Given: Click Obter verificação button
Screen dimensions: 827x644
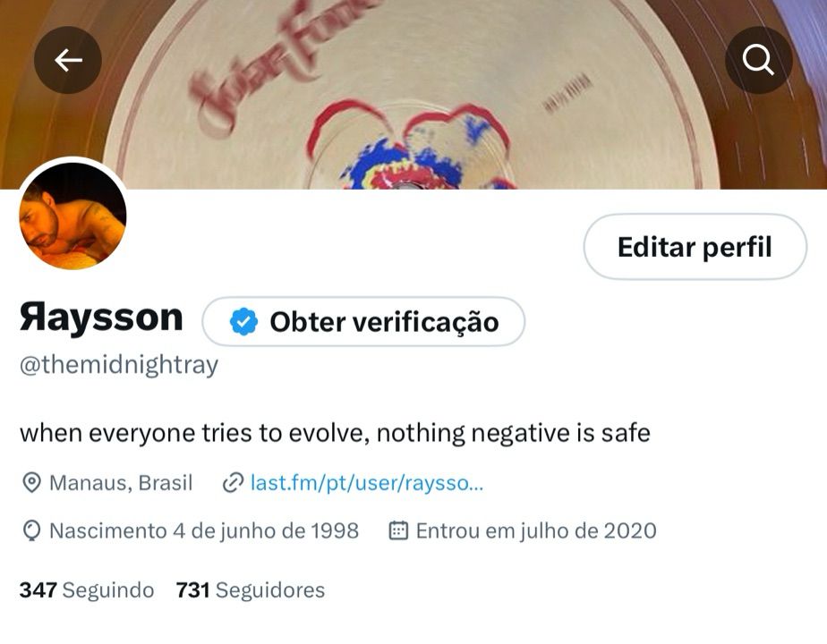Looking at the screenshot, I should coord(363,321).
